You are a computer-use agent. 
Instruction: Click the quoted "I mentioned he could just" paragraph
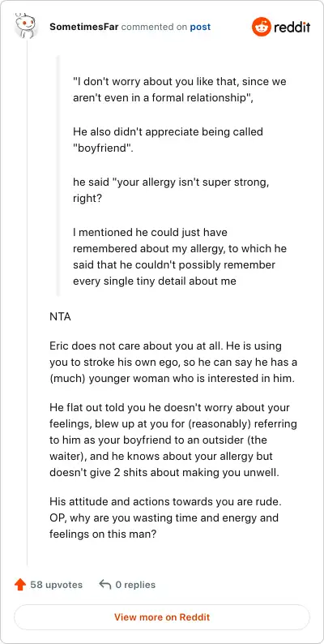(x=180, y=256)
